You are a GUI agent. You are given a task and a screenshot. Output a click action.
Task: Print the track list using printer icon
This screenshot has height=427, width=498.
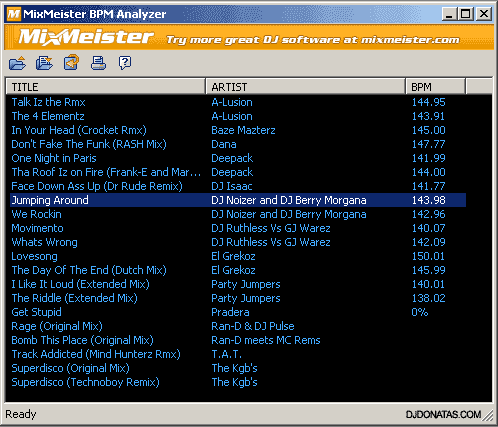[98, 63]
